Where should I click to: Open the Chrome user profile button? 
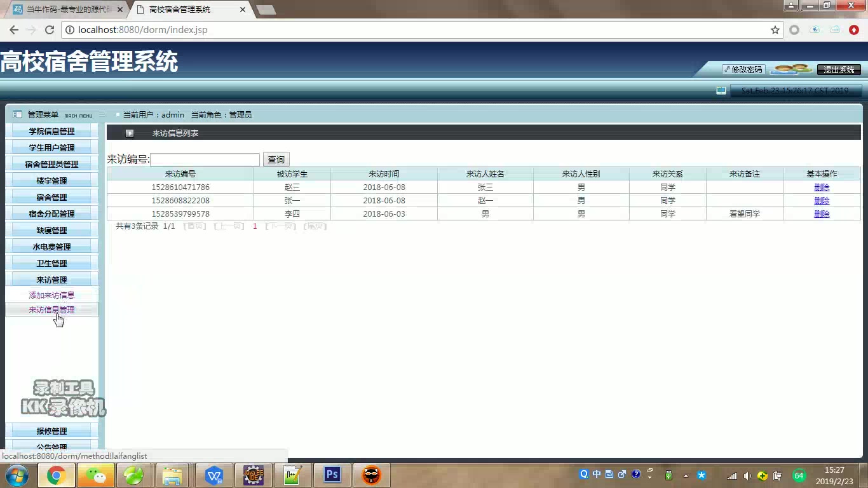pyautogui.click(x=790, y=6)
